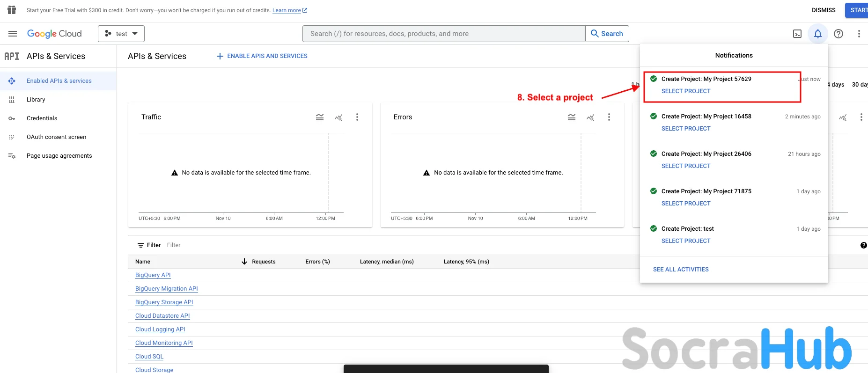This screenshot has width=868, height=373.
Task: Sort table by Requests column arrow
Action: click(x=244, y=262)
